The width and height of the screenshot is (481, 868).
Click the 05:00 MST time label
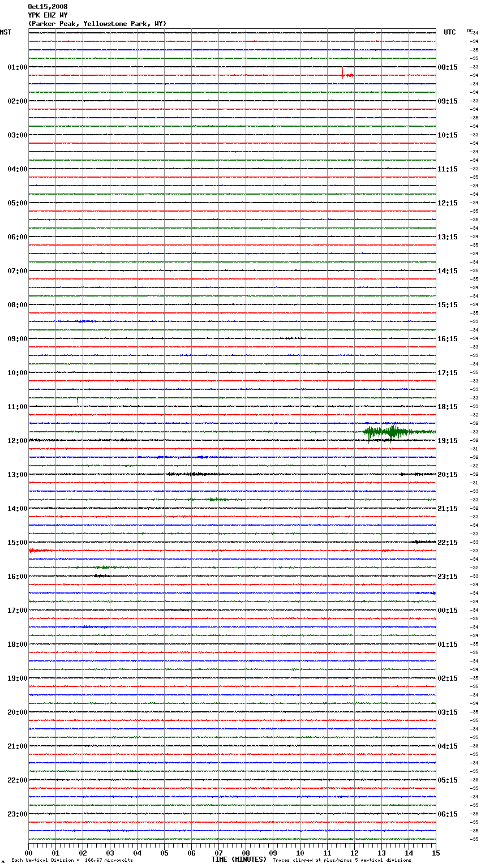[18, 203]
